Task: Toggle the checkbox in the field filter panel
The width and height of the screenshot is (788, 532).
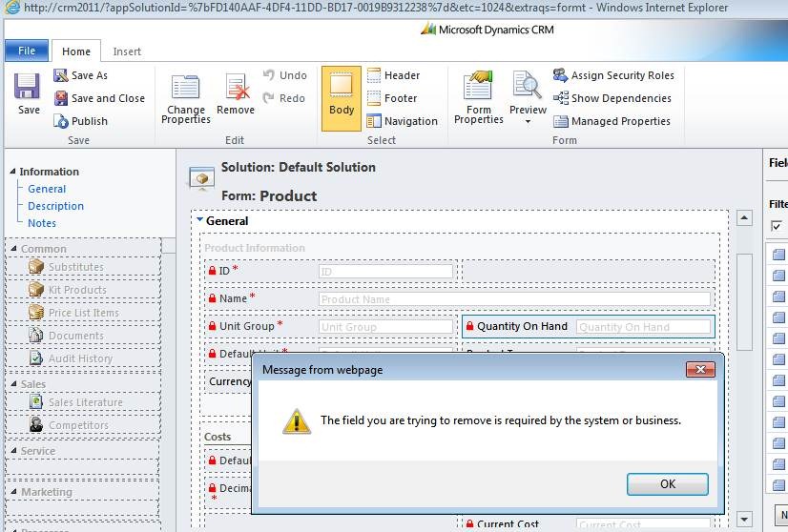Action: (x=776, y=226)
